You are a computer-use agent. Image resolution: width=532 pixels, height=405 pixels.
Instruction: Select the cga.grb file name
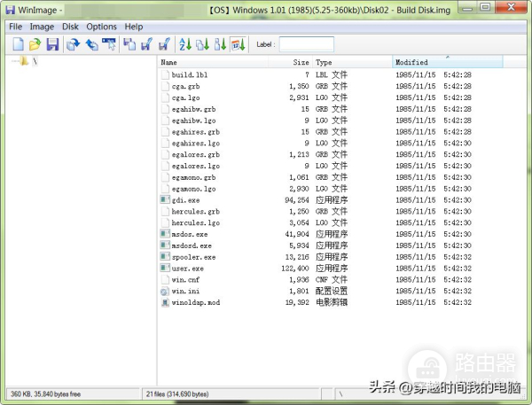185,86
